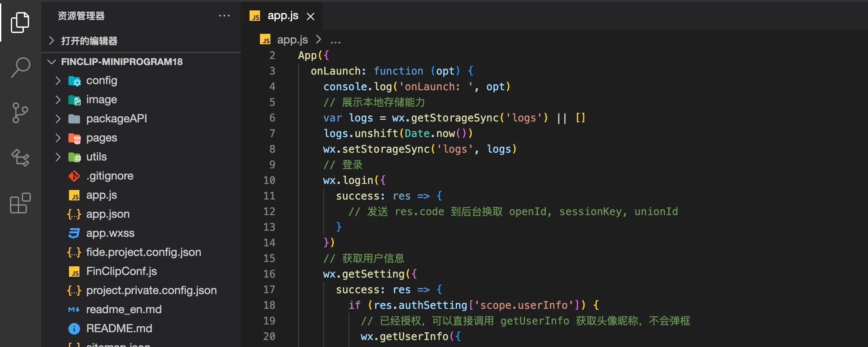This screenshot has width=868, height=347.
Task: Open app.json from the file tree
Action: [108, 214]
